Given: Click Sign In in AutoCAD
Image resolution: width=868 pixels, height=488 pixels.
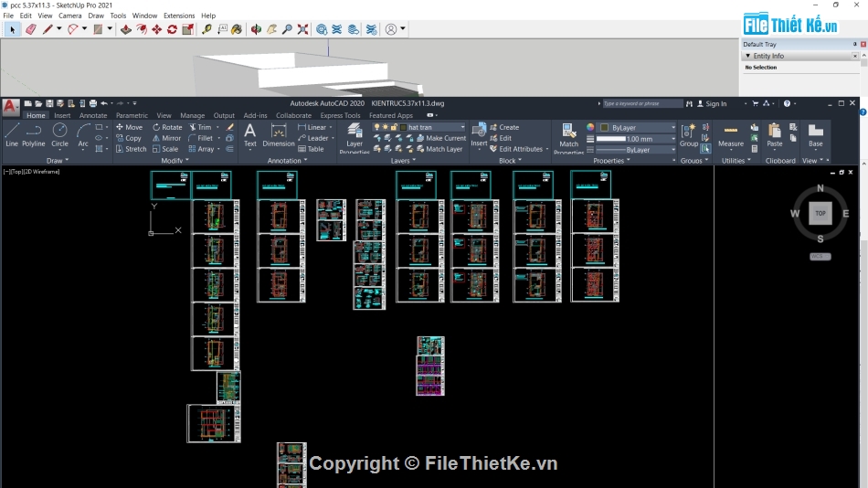Looking at the screenshot, I should click(712, 103).
